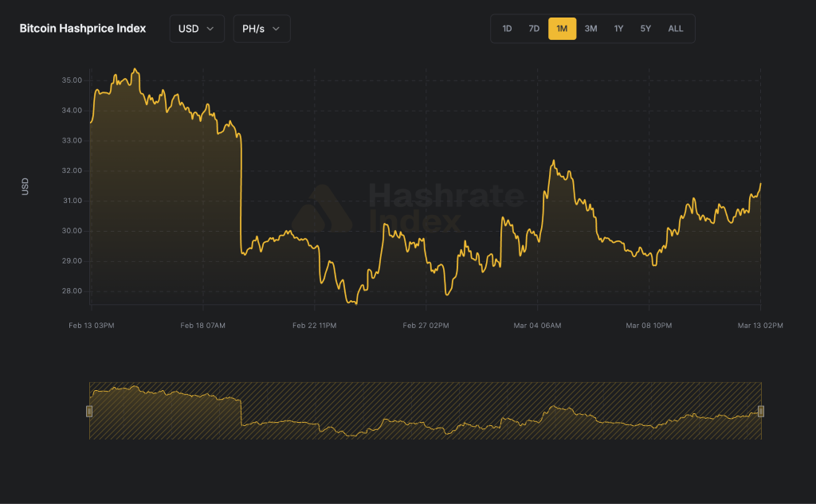The width and height of the screenshot is (816, 504).
Task: Click the Bitcoin Hashprice Index title
Action: tap(83, 29)
